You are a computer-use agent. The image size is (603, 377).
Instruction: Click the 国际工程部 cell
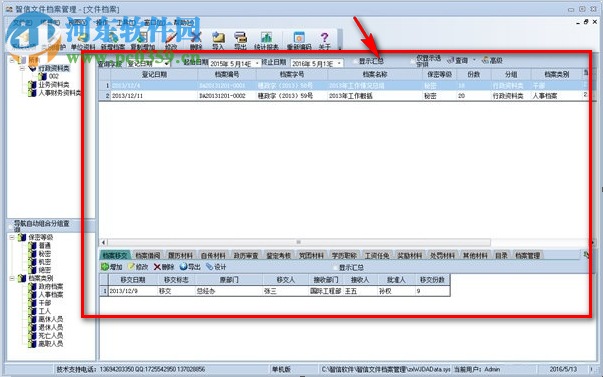pos(326,291)
